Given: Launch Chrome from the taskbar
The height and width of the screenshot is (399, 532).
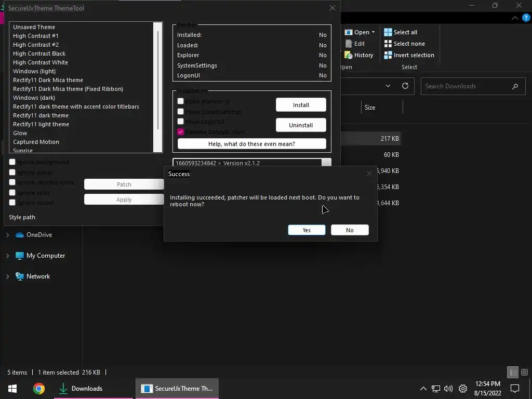Looking at the screenshot, I should [38, 389].
